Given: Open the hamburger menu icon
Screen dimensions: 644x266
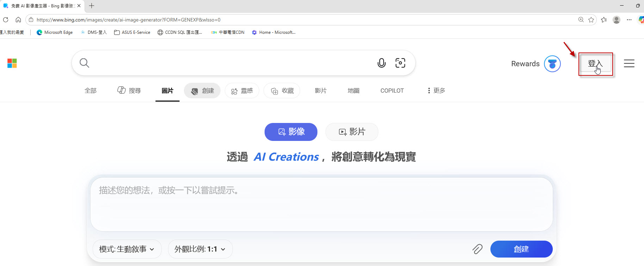Looking at the screenshot, I should [x=629, y=63].
